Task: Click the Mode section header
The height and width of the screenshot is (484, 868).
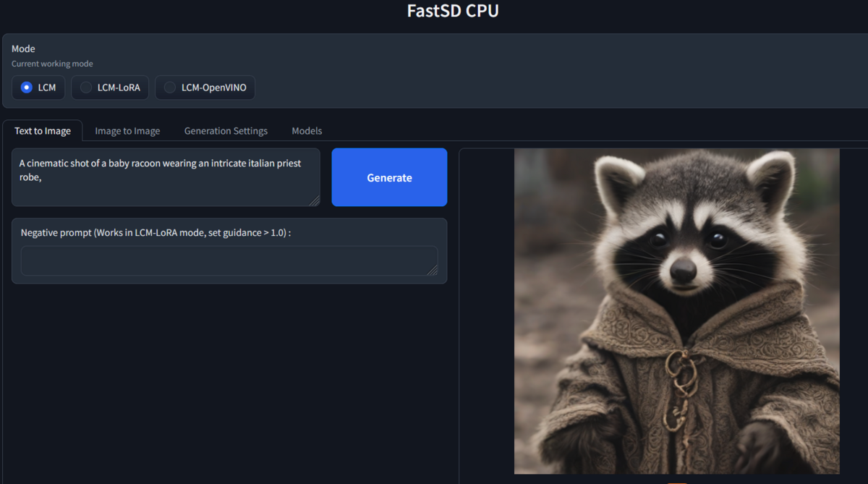Action: coord(23,48)
